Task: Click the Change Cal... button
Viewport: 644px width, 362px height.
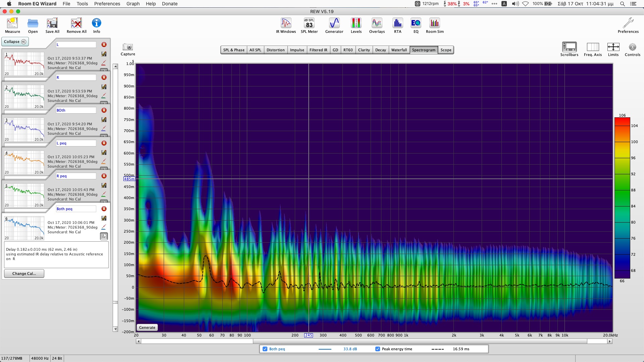Action: pyautogui.click(x=24, y=274)
